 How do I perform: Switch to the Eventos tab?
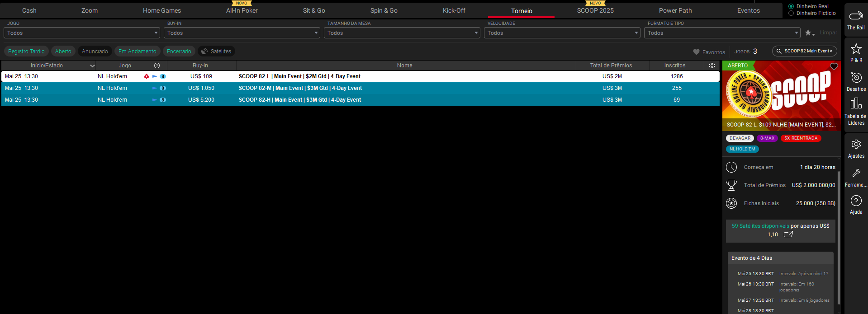tap(749, 10)
